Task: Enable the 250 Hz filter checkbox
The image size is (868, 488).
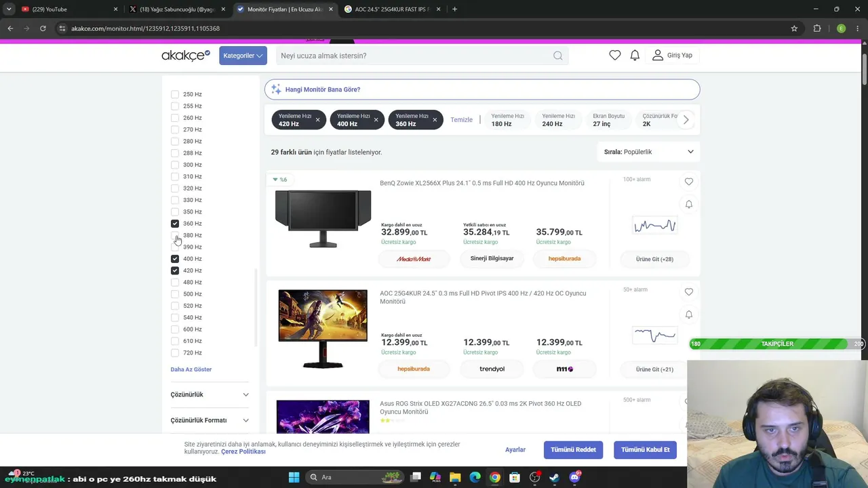Action: pyautogui.click(x=175, y=94)
